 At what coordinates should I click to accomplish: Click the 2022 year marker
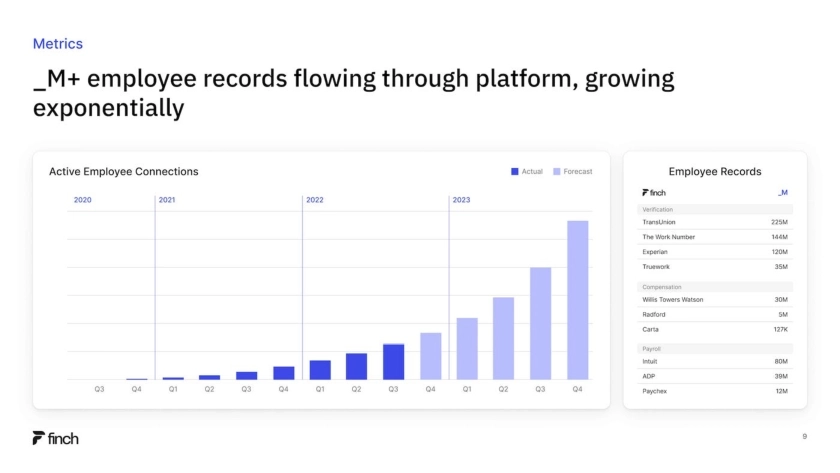[x=315, y=200]
